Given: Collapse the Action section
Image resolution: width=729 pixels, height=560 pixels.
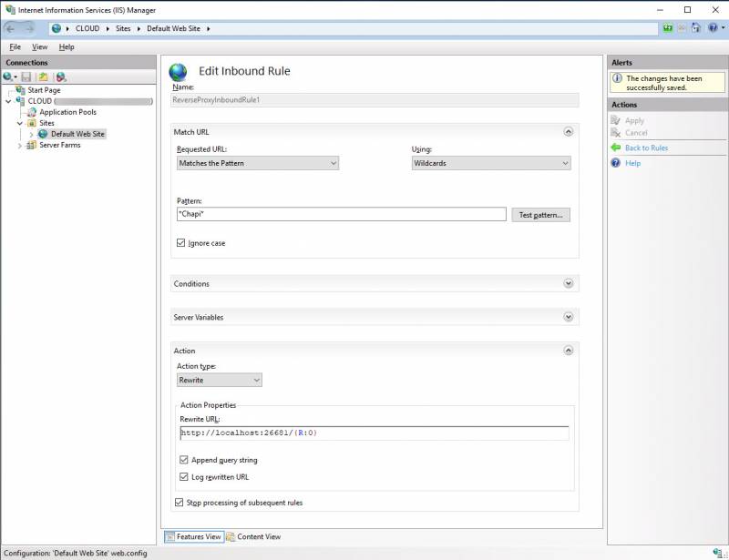Looking at the screenshot, I should coord(568,351).
